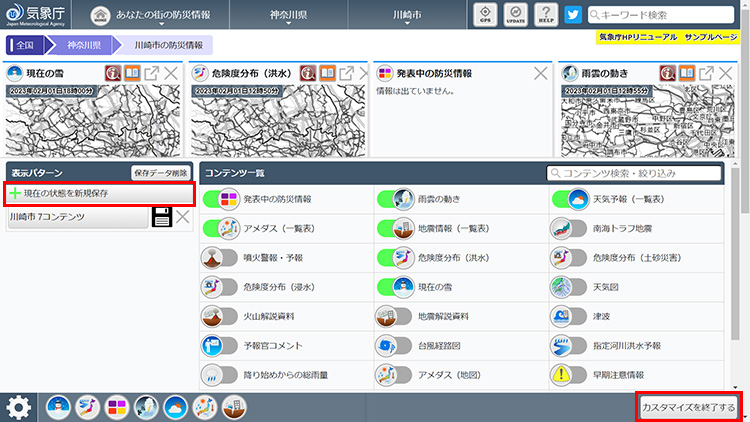
Task: Open the Twitter bird icon
Action: pos(573,15)
